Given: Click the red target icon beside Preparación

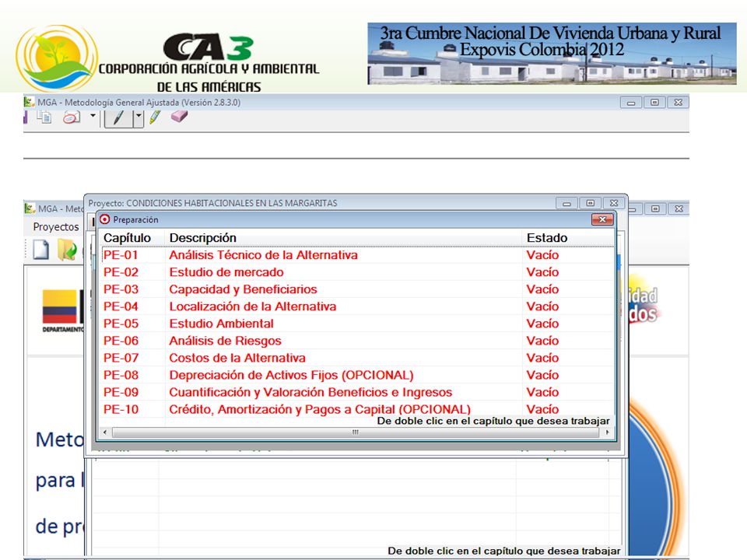Looking at the screenshot, I should coord(105,219).
